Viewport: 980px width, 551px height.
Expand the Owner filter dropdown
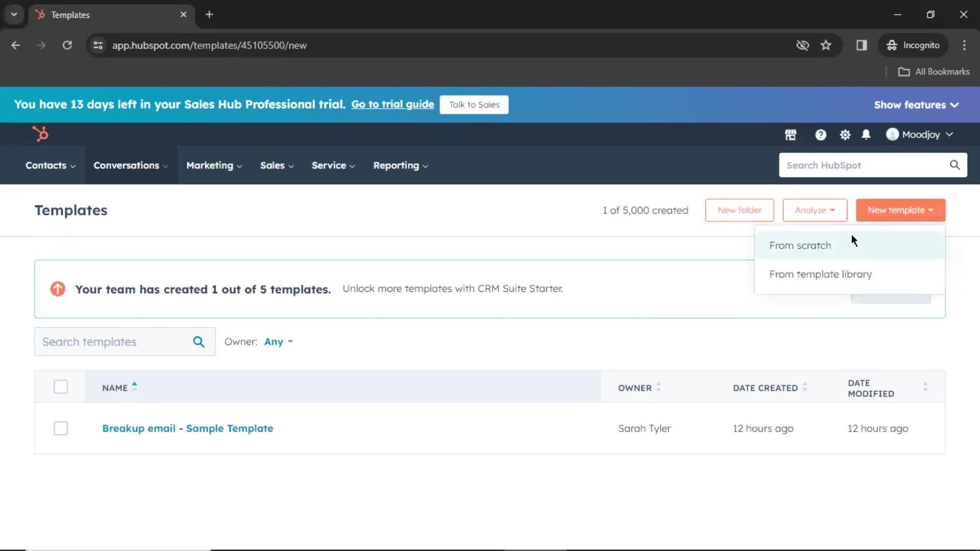point(278,342)
